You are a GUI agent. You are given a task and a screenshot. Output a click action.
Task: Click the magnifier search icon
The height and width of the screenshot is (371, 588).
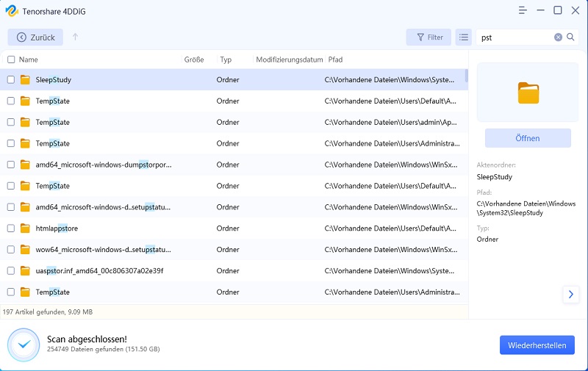click(x=570, y=37)
